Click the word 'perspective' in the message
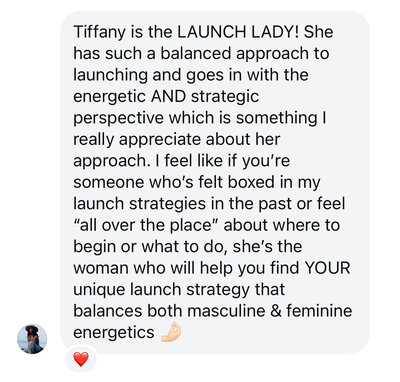Image resolution: width=400 pixels, height=382 pixels. [x=118, y=118]
